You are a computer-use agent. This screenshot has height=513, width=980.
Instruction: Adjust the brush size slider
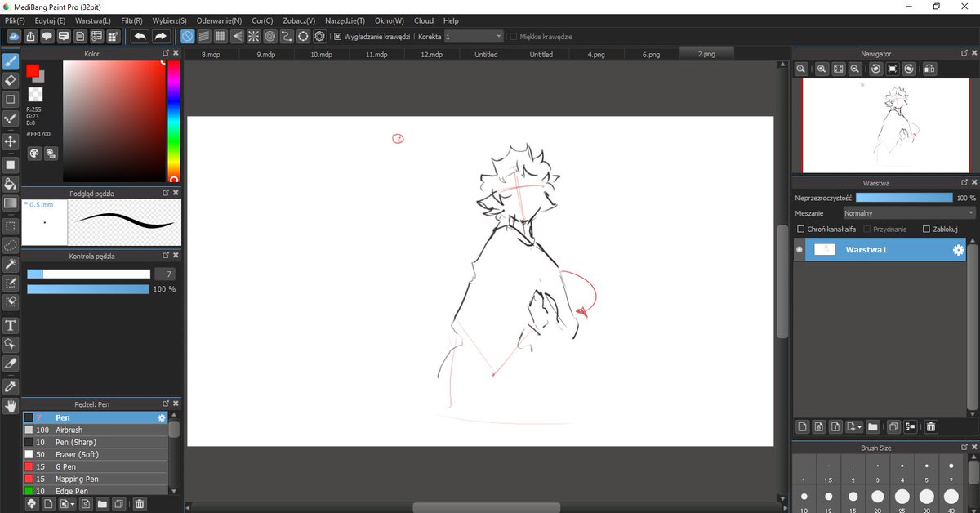[x=88, y=274]
